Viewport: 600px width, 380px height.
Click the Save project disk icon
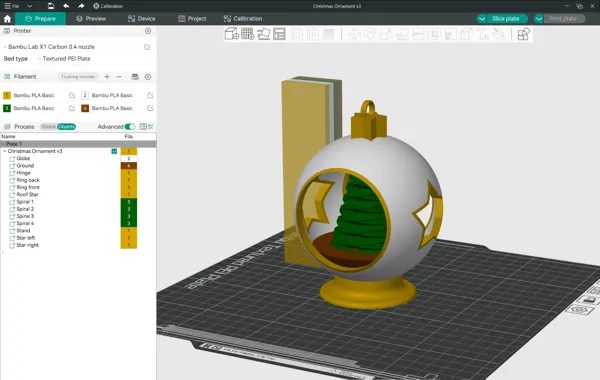click(51, 6)
